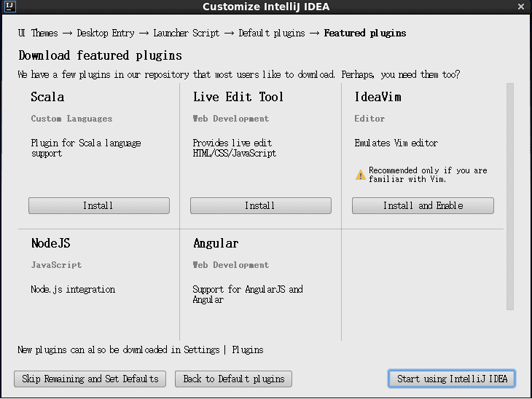Select the Featured plugins breadcrumb step
This screenshot has height=399, width=532.
click(365, 33)
